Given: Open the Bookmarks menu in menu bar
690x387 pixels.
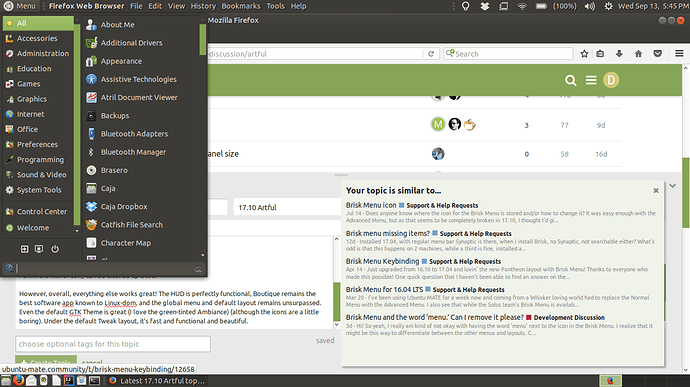Looking at the screenshot, I should pyautogui.click(x=241, y=6).
